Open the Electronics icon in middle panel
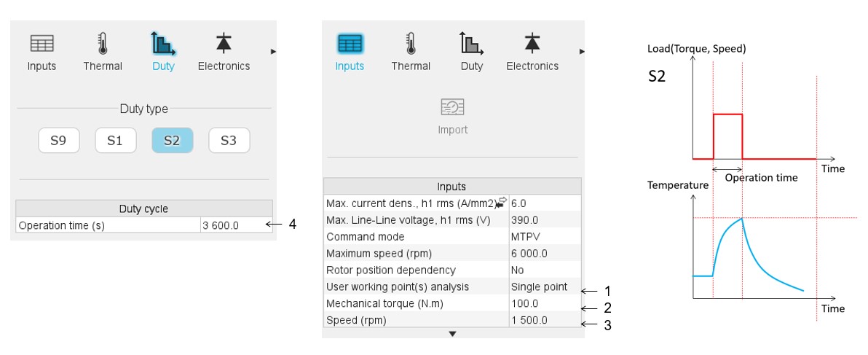This screenshot has height=355, width=868. [532, 44]
